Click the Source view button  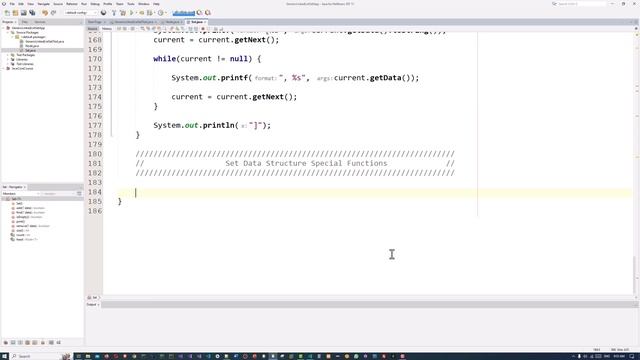[x=93, y=29]
